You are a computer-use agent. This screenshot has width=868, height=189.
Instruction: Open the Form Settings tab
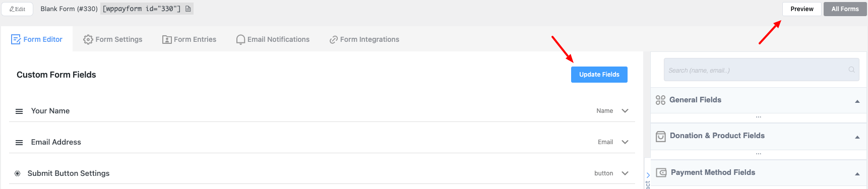(112, 39)
